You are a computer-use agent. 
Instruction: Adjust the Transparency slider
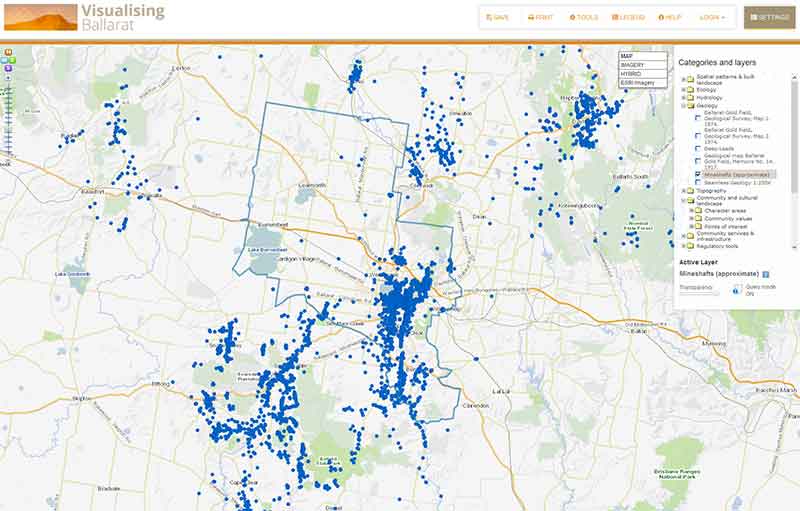point(699,293)
